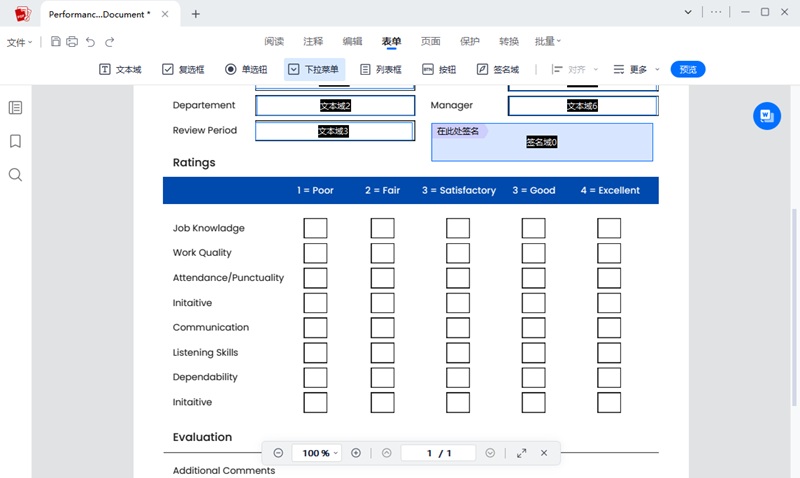This screenshot has width=800, height=478.
Task: Click the PDF app logo icon
Action: point(22,14)
